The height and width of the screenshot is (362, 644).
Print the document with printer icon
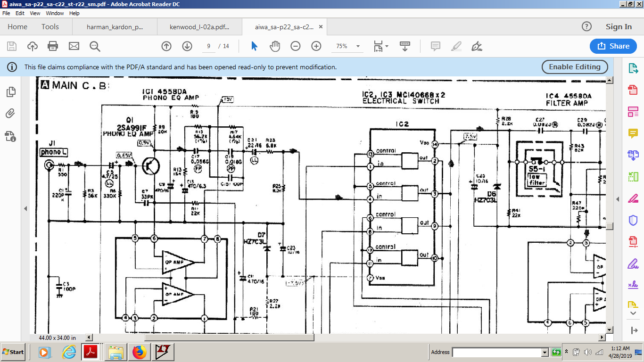click(x=53, y=46)
